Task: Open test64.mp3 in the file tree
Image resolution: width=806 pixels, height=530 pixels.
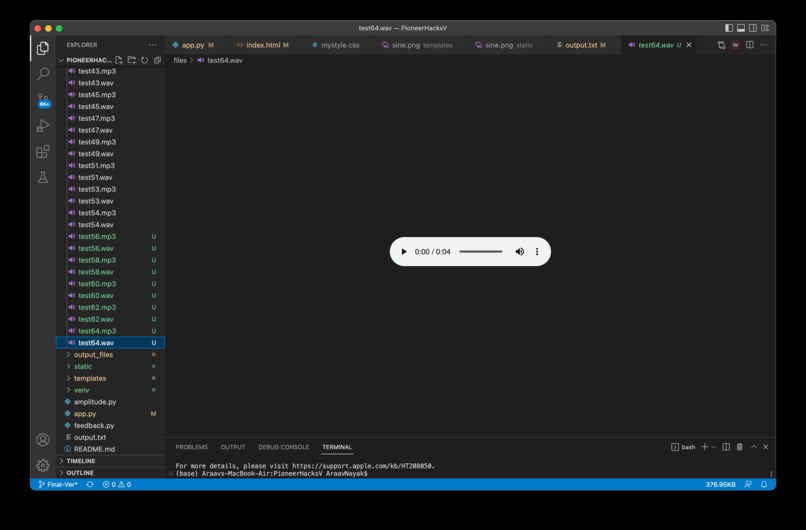Action: (x=111, y=331)
